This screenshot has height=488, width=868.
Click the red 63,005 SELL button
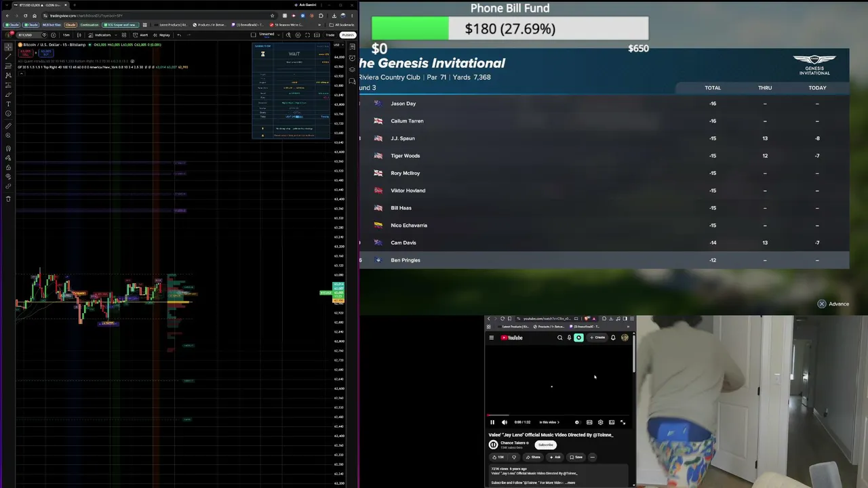click(26, 52)
